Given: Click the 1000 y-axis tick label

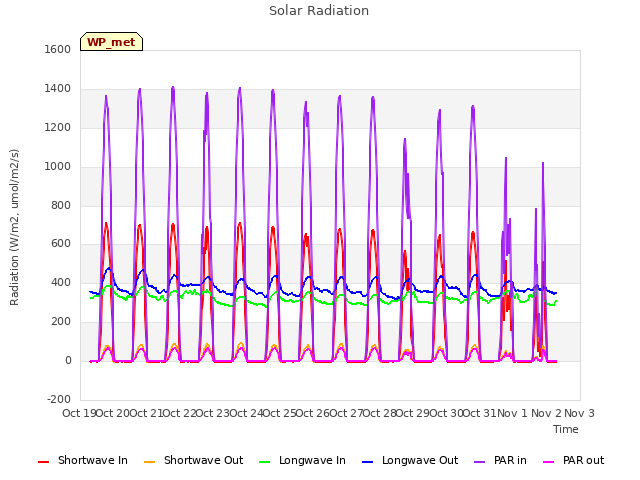Looking at the screenshot, I should 58,167.
